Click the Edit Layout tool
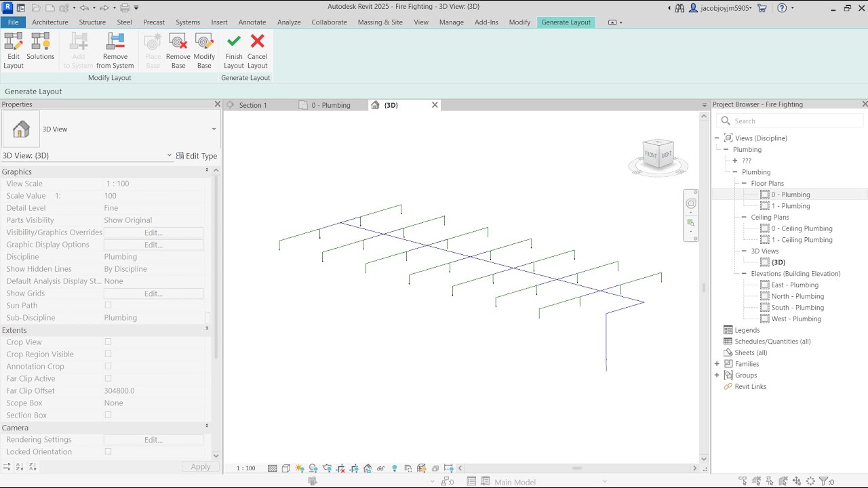Image resolution: width=868 pixels, height=488 pixels. [x=14, y=51]
